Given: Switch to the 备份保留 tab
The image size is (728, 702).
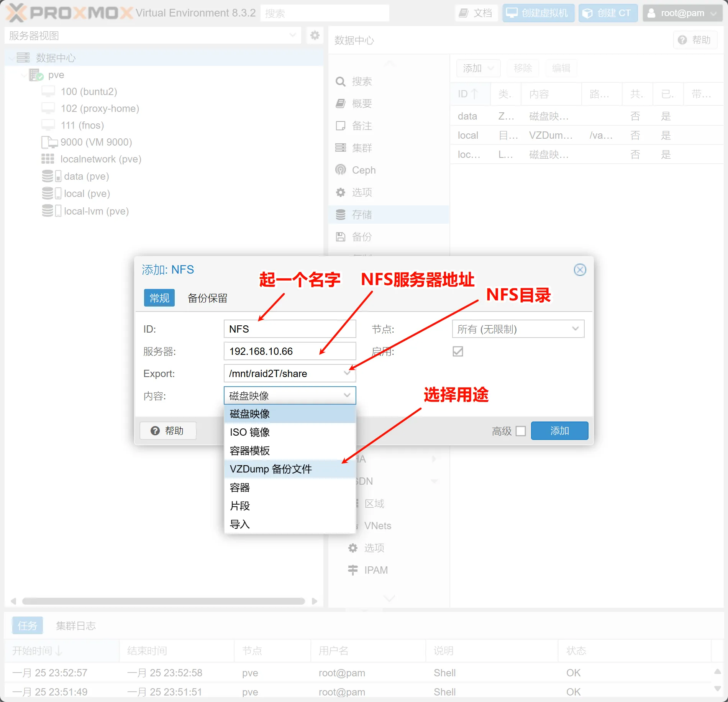Looking at the screenshot, I should 207,298.
